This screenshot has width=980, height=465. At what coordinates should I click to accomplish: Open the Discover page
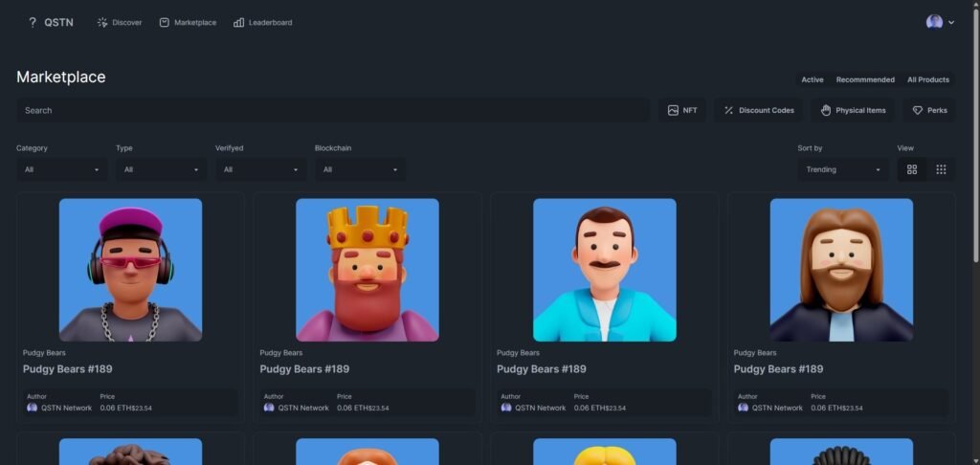pos(119,22)
